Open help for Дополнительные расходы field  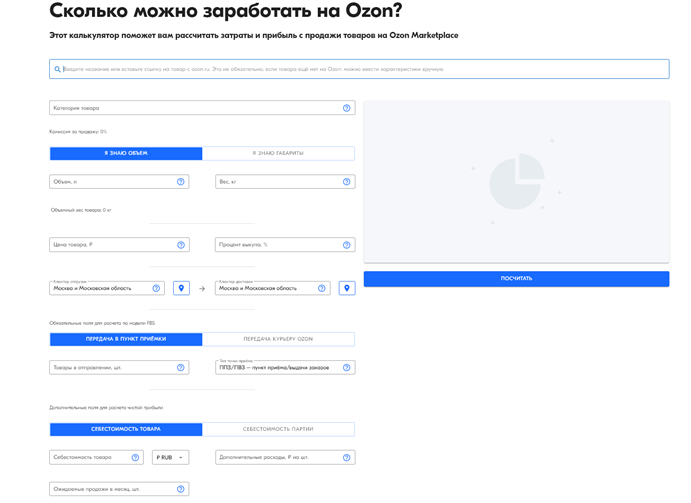coord(346,458)
